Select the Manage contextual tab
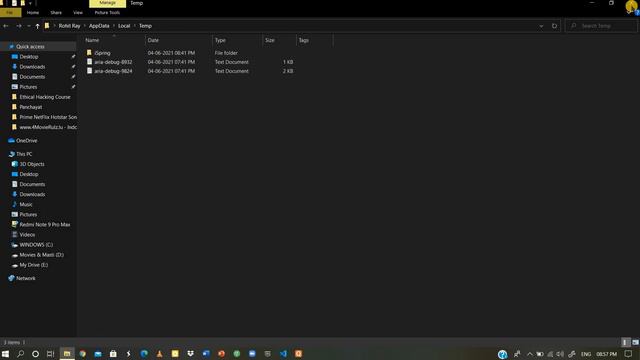The image size is (640, 360). coord(107,3)
